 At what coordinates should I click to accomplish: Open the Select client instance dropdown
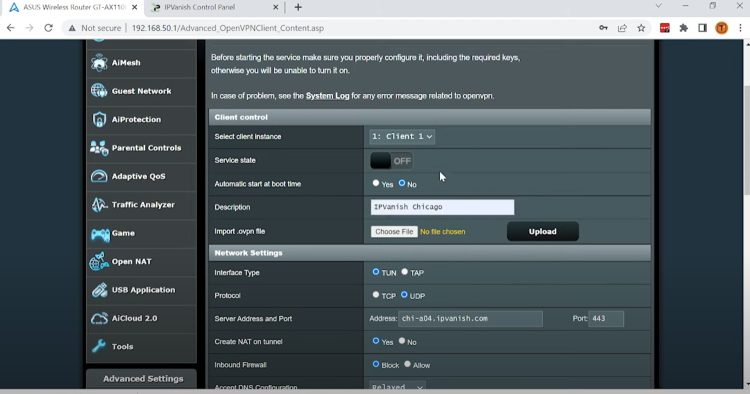tap(402, 137)
